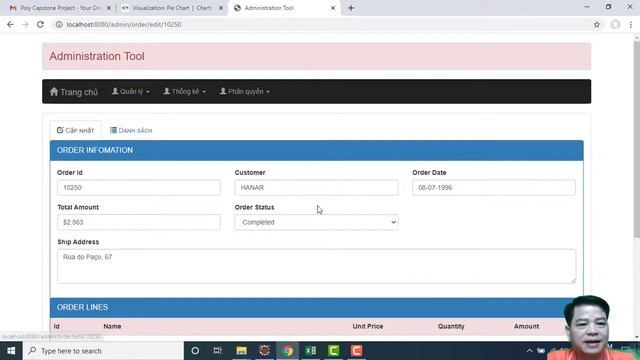Image resolution: width=640 pixels, height=360 pixels.
Task: Close the Poly Capstone Project tab
Action: click(x=109, y=8)
